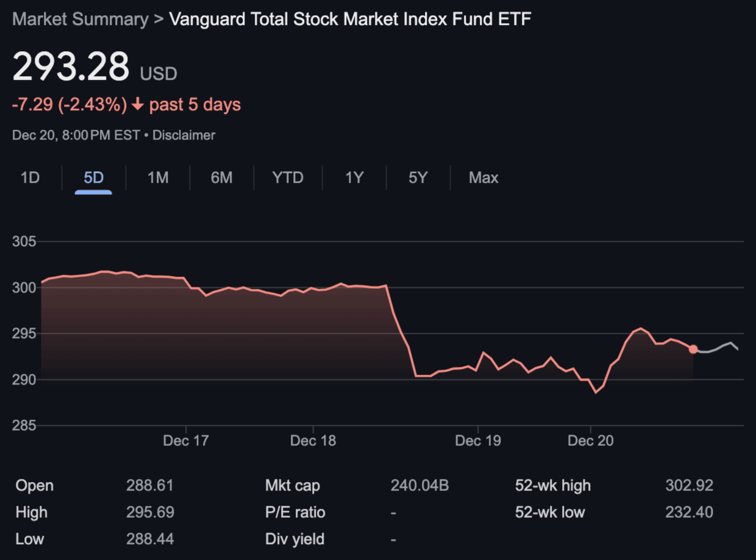Switch chart to 6M range

click(222, 178)
